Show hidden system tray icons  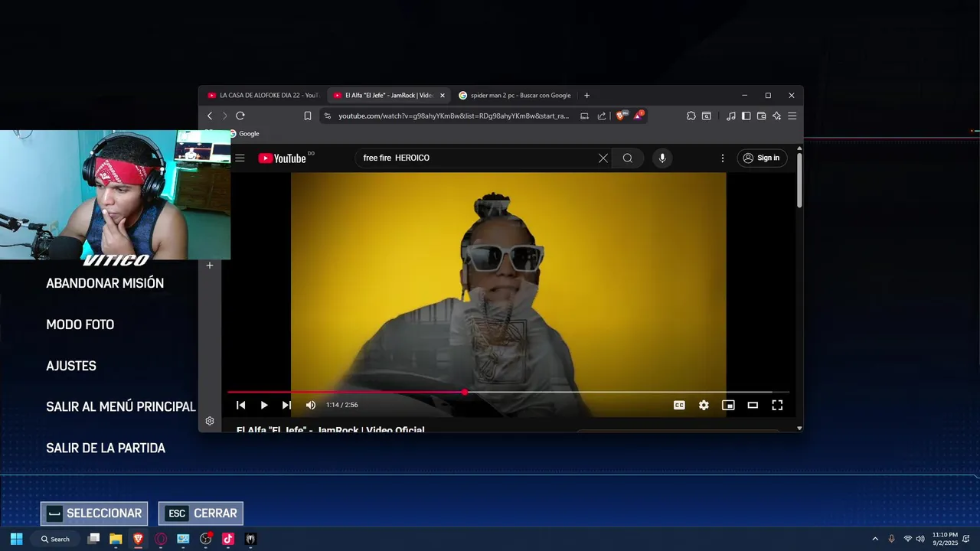point(875,539)
